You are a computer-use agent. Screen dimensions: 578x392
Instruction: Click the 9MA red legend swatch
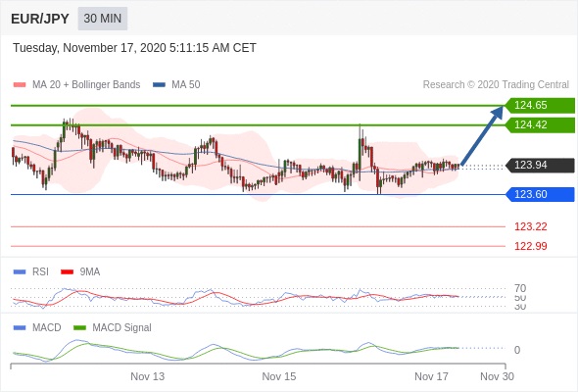point(67,272)
